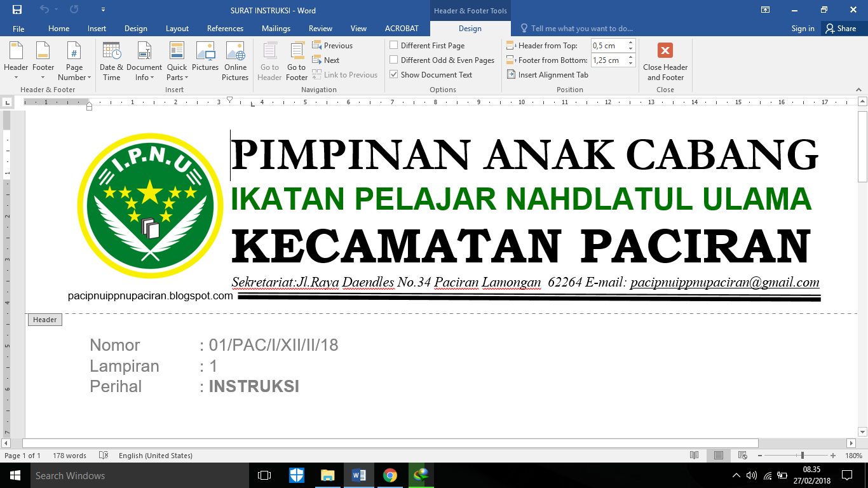This screenshot has height=488, width=868.
Task: Open the Windows Start menu
Action: tap(15, 475)
